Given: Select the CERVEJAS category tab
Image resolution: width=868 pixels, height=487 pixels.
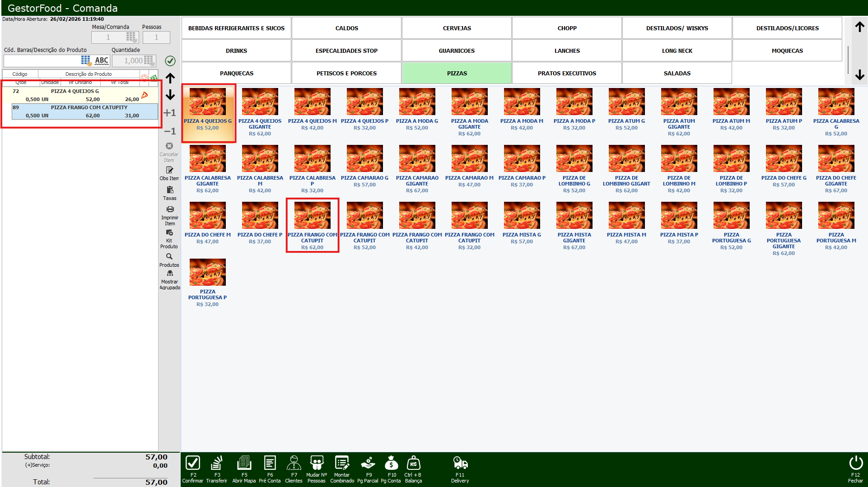Looking at the screenshot, I should pos(457,28).
